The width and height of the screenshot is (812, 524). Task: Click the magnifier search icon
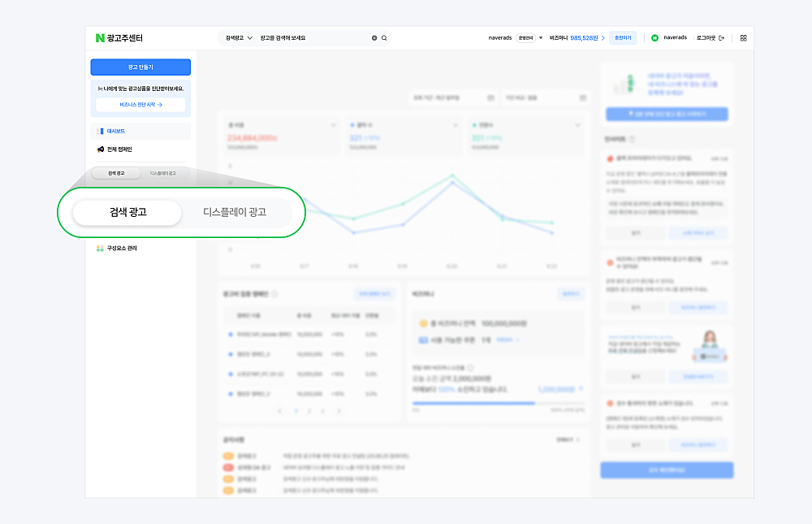(384, 38)
